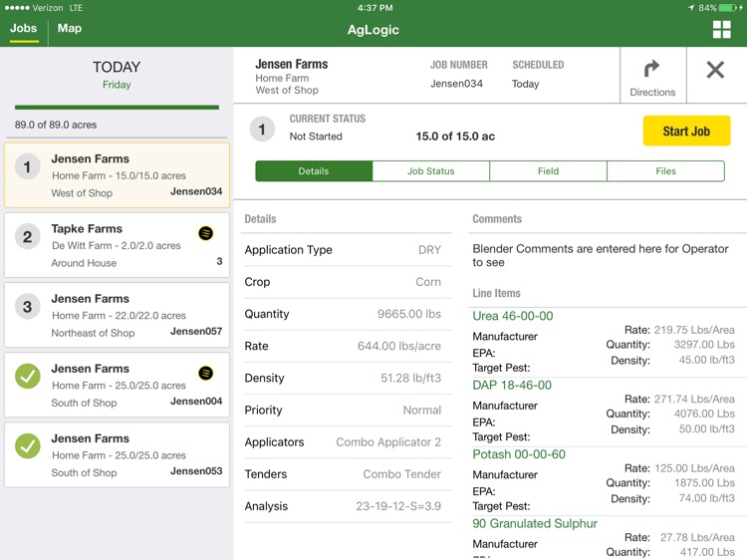Select the completed Jensen053 job card

point(117,454)
